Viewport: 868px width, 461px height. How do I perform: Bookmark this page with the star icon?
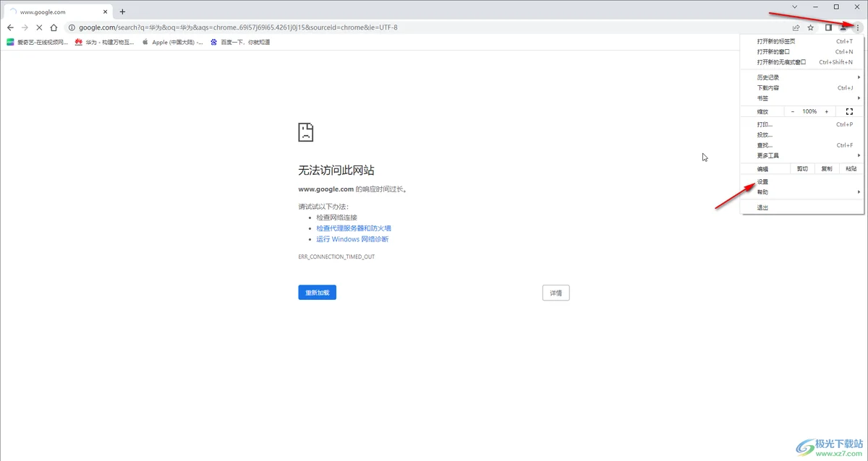811,27
